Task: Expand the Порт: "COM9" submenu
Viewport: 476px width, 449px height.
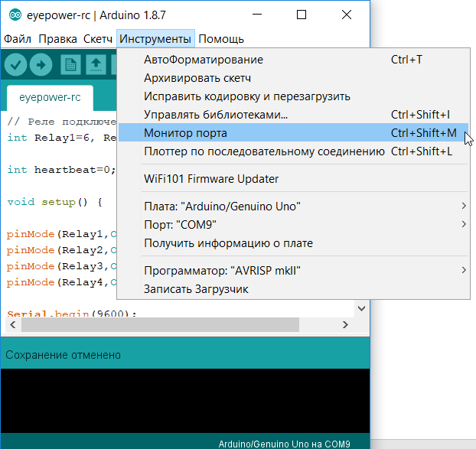Action: tap(293, 225)
